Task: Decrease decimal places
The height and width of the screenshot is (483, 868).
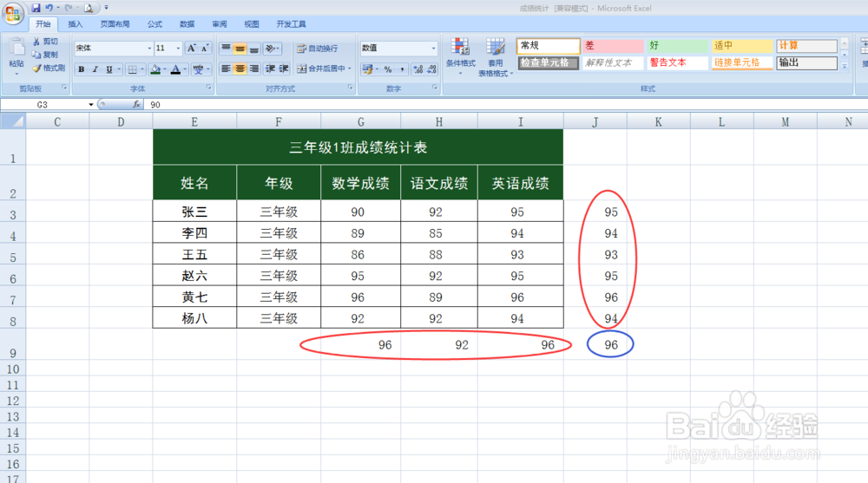Action: 431,69
